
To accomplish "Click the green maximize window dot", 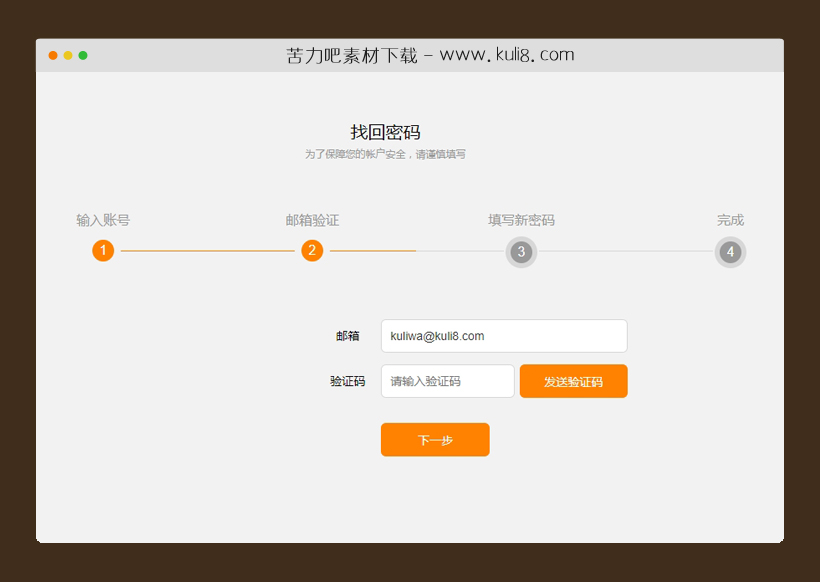I will (x=83, y=55).
